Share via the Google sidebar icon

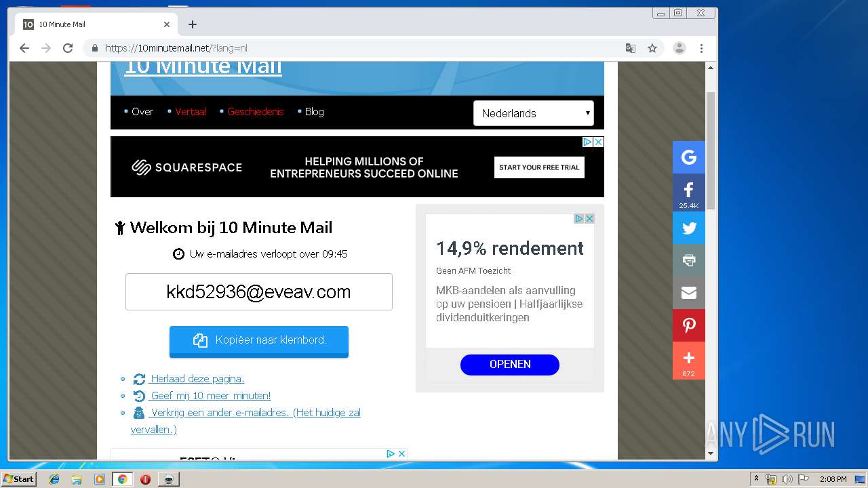tap(689, 157)
